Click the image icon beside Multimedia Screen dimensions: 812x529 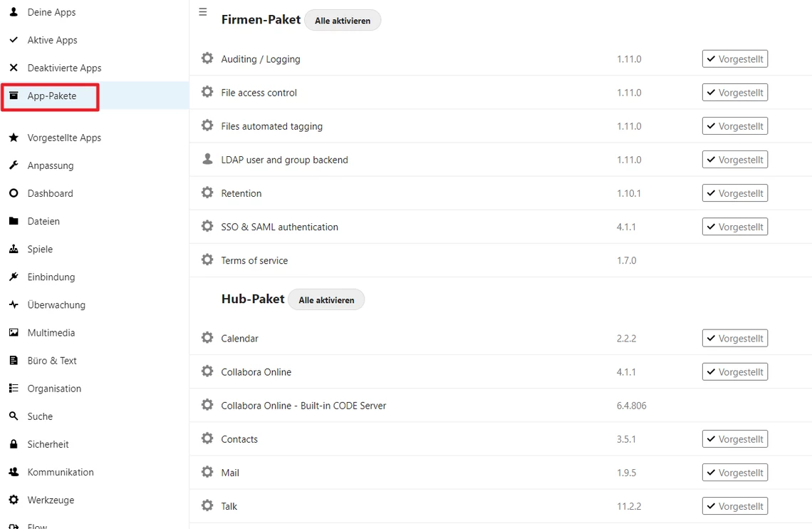(14, 332)
